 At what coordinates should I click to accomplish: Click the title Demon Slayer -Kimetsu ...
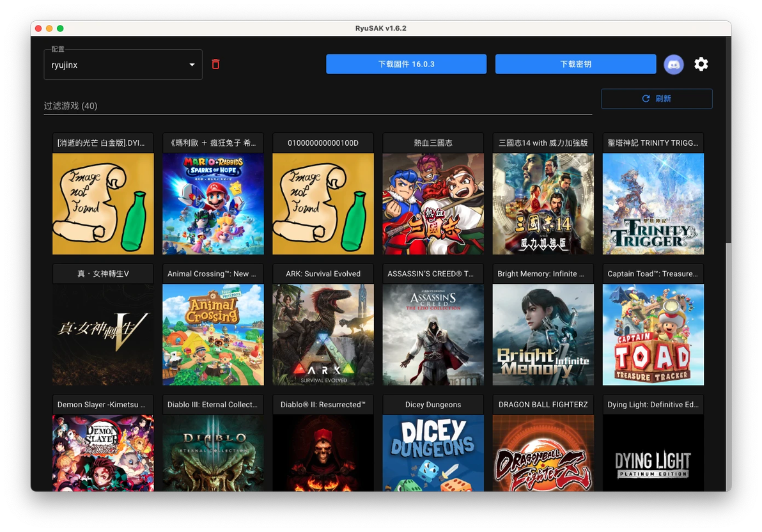click(x=101, y=405)
